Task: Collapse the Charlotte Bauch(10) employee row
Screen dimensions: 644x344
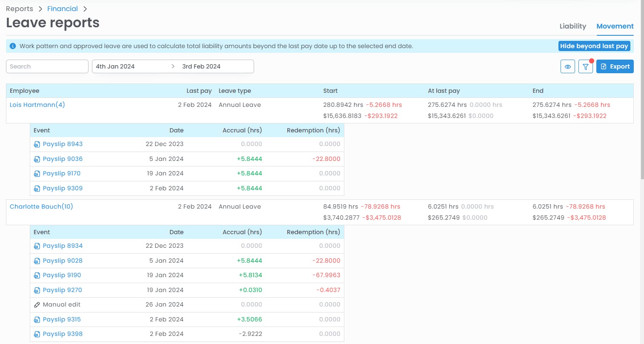Action: click(x=41, y=206)
